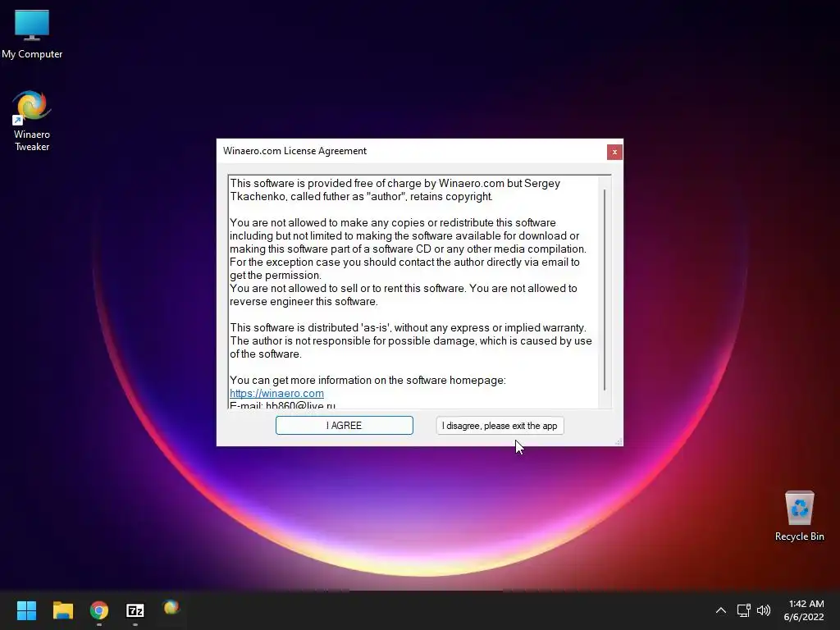Open Google Chrome from the taskbar
The image size is (840, 630).
click(99, 610)
